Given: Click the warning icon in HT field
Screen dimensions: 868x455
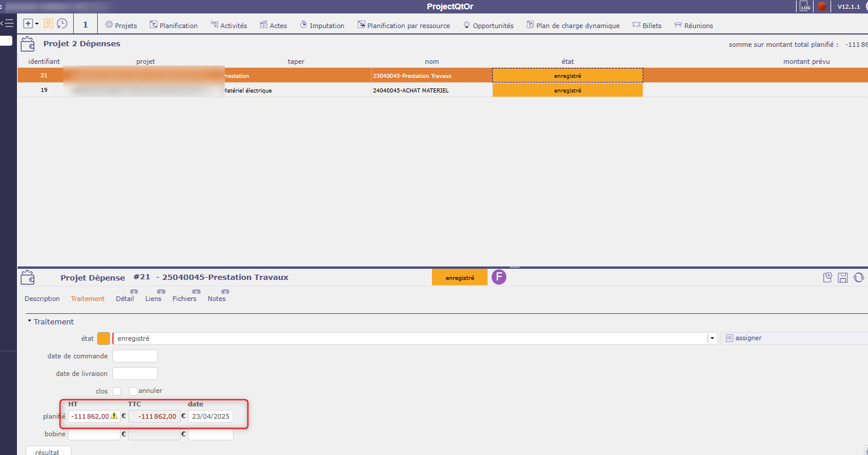Looking at the screenshot, I should (x=115, y=416).
